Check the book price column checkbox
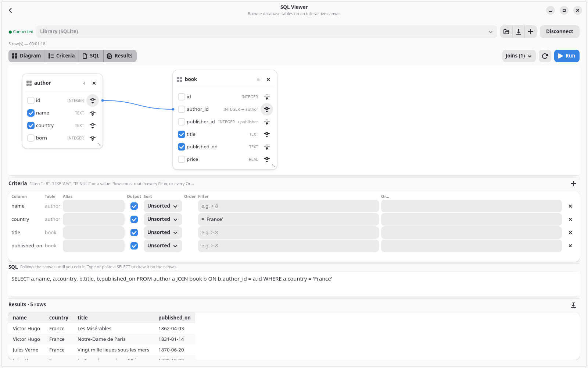Screen dimensions: 588x368 pyautogui.click(x=182, y=159)
